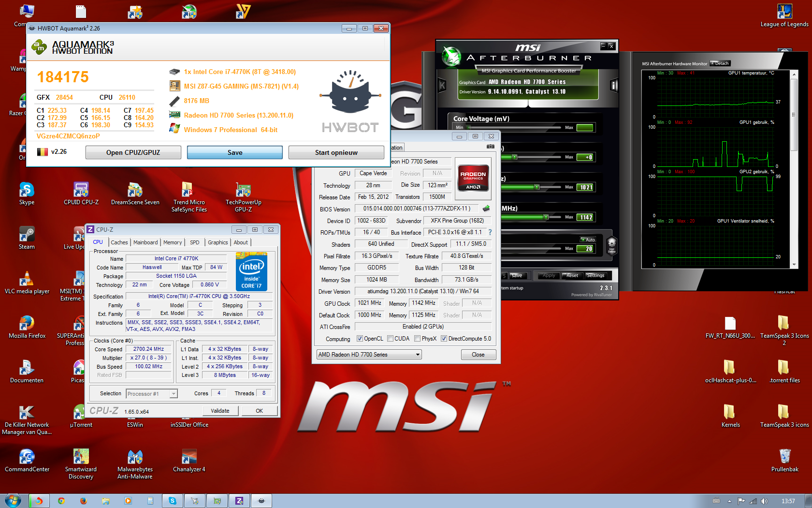Click Afterburner core clock value field 1021

[x=585, y=187]
